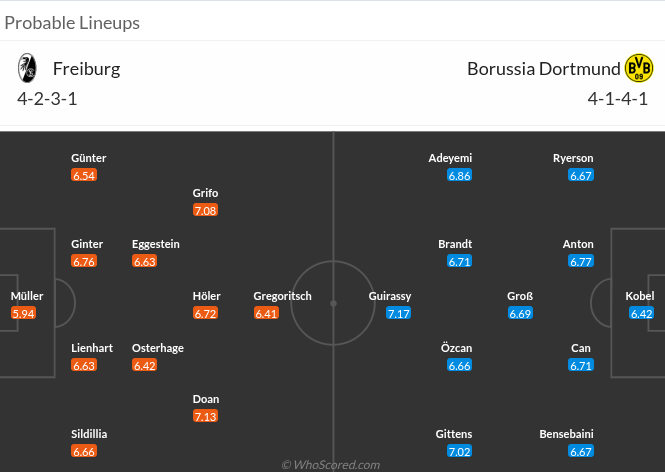Click Günter's 6.54 rating badge

(x=84, y=175)
